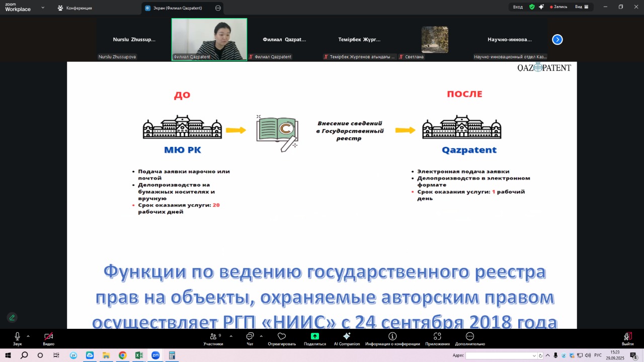Open the Приложения apps icon
The image size is (644, 362).
point(437,336)
